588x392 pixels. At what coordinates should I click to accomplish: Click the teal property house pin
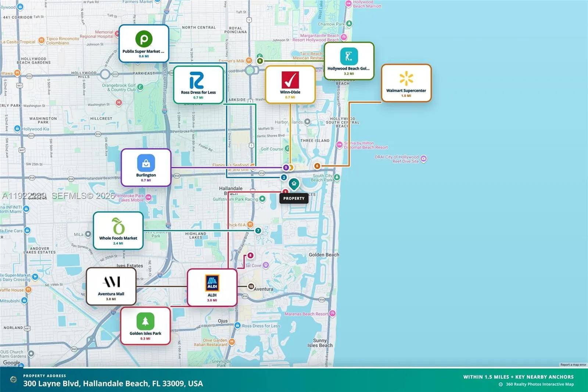tap(294, 184)
